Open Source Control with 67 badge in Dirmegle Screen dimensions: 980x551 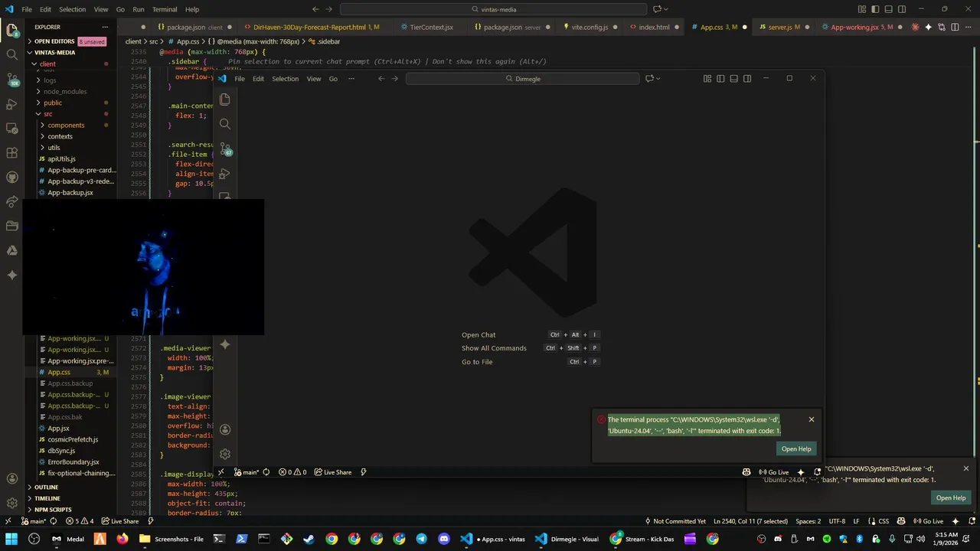coord(225,148)
